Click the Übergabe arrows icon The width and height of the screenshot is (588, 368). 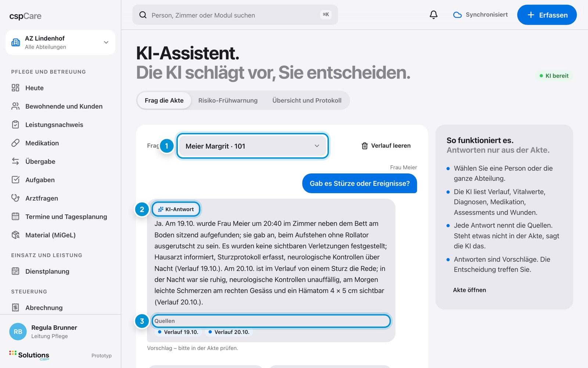coord(15,161)
